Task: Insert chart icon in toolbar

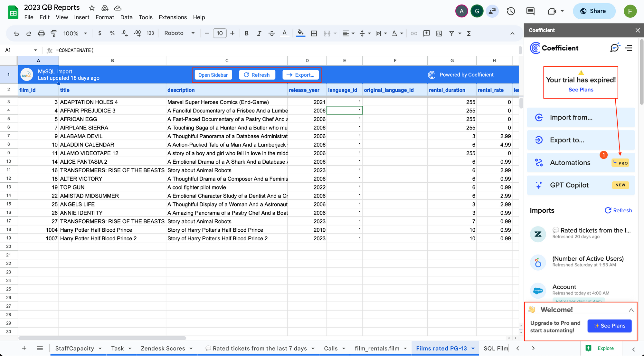Action: click(x=439, y=33)
